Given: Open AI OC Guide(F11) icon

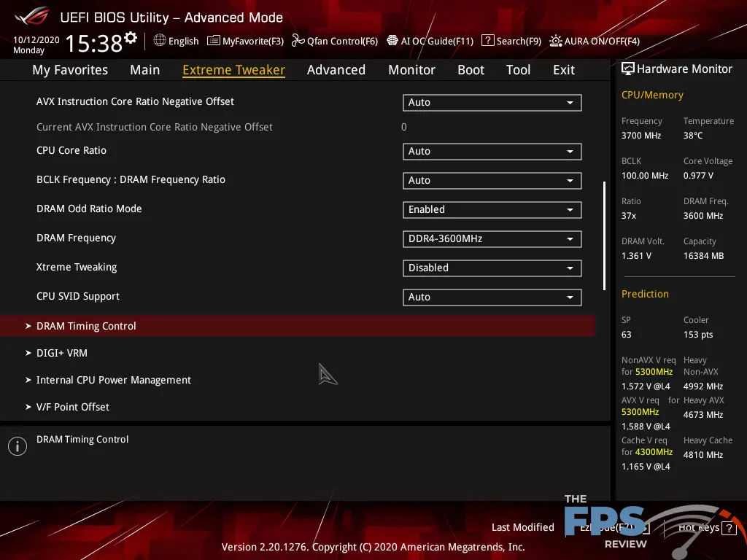Looking at the screenshot, I should (392, 41).
